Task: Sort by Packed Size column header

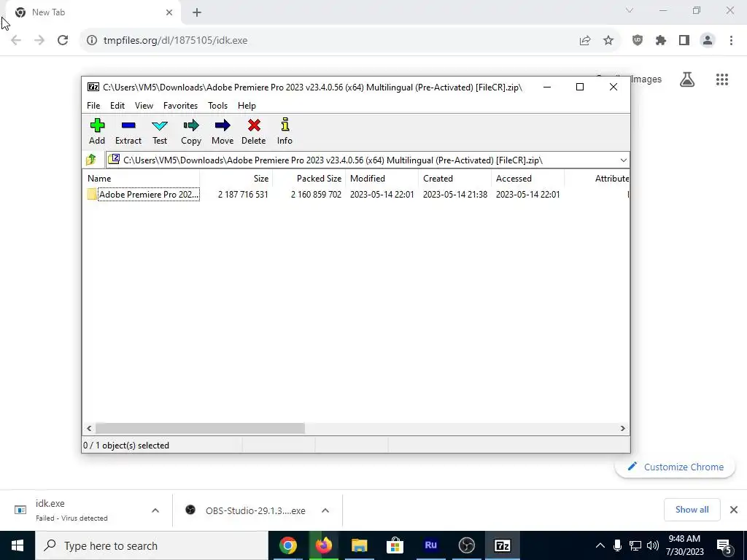Action: pyautogui.click(x=309, y=179)
